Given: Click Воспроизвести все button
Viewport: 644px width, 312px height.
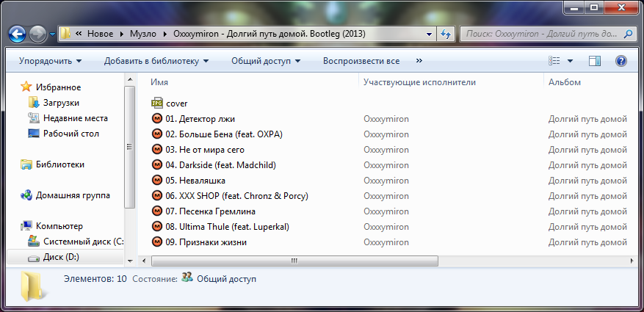Looking at the screenshot, I should point(361,61).
